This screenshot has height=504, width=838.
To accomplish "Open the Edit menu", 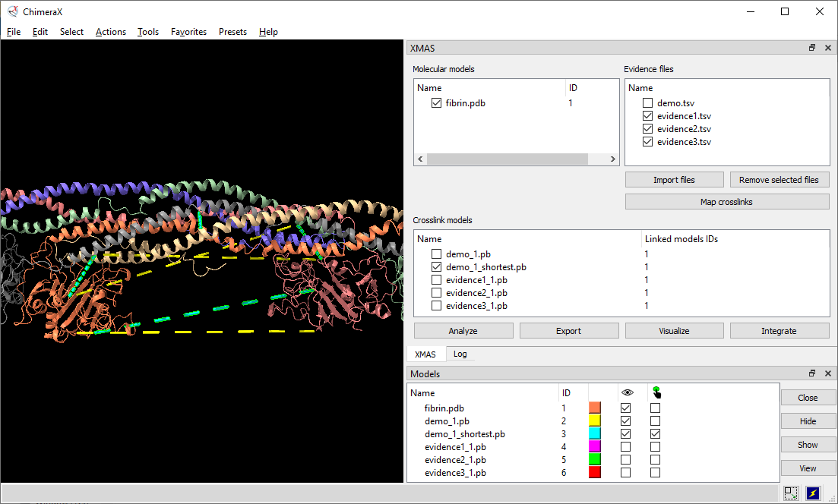I will [x=40, y=32].
